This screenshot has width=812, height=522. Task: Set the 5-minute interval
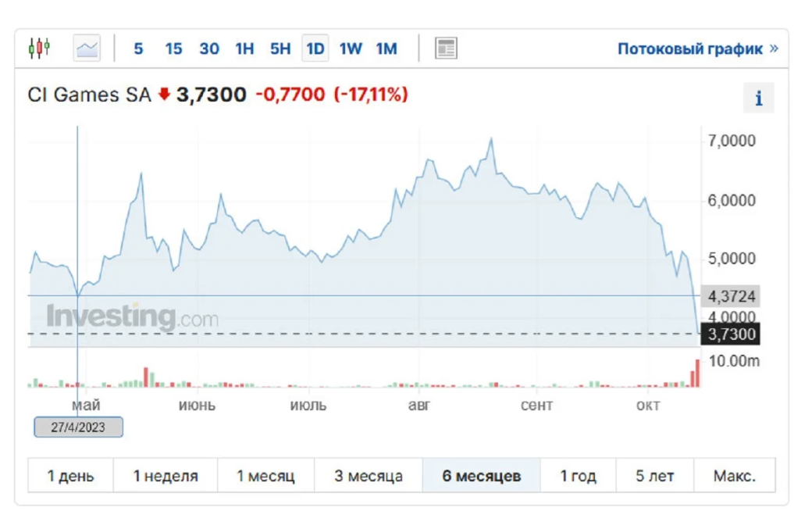(x=138, y=48)
